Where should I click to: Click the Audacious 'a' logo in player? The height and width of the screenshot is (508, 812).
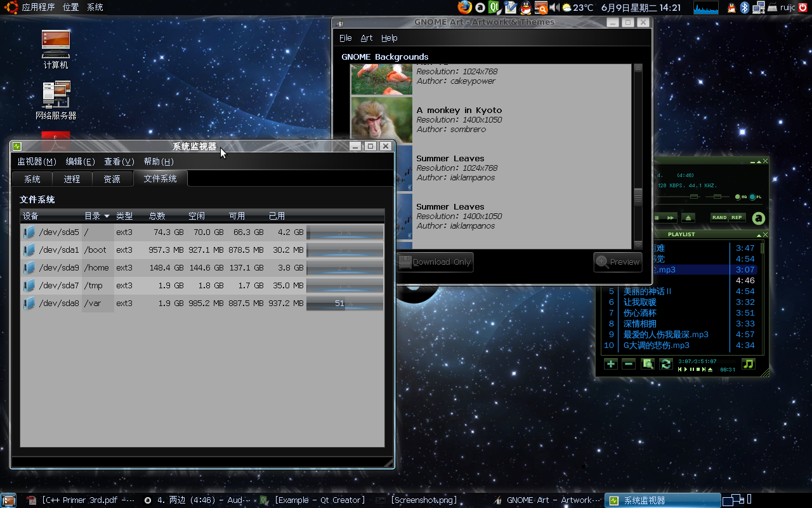click(x=758, y=218)
